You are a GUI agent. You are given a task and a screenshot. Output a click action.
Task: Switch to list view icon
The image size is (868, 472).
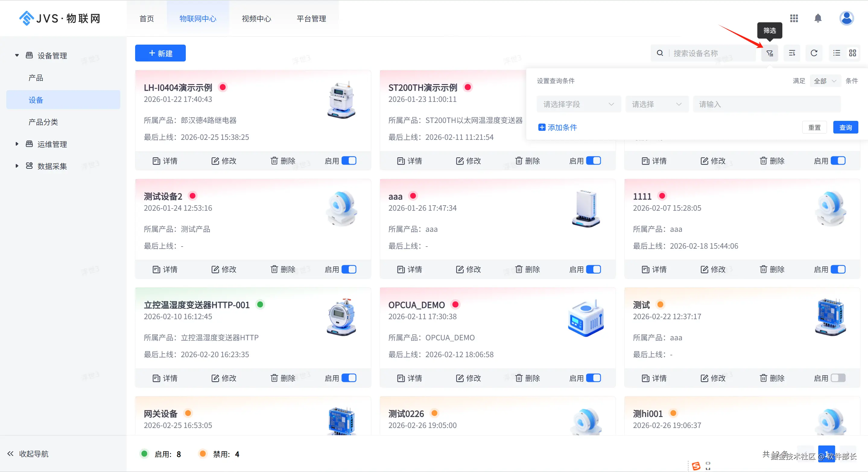837,53
